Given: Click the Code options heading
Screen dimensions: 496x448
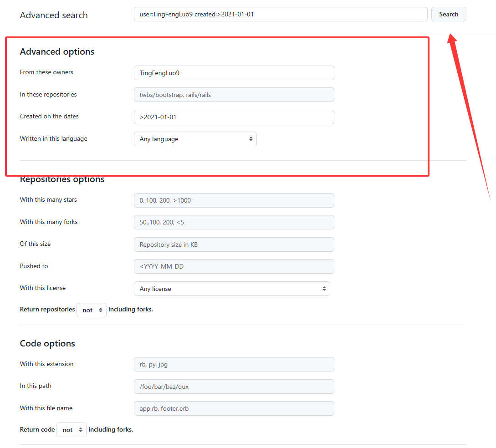Looking at the screenshot, I should coord(47,343).
